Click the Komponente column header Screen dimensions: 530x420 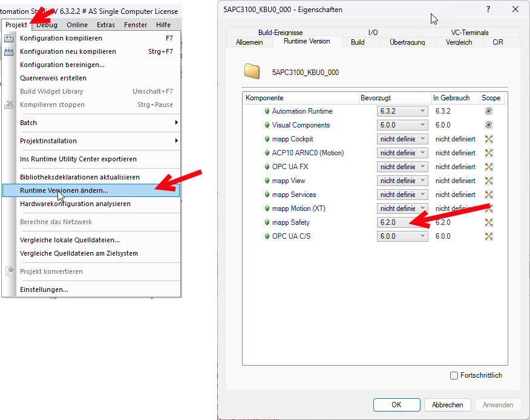click(x=301, y=98)
